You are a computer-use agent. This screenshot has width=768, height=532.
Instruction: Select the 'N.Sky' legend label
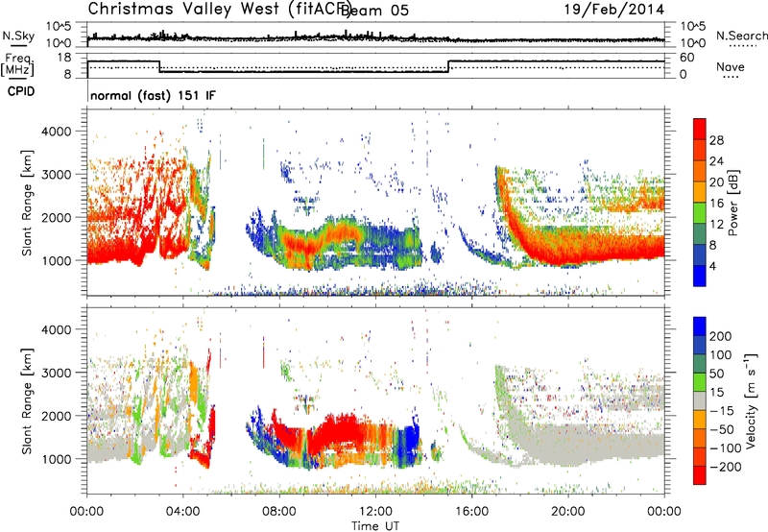(18, 36)
